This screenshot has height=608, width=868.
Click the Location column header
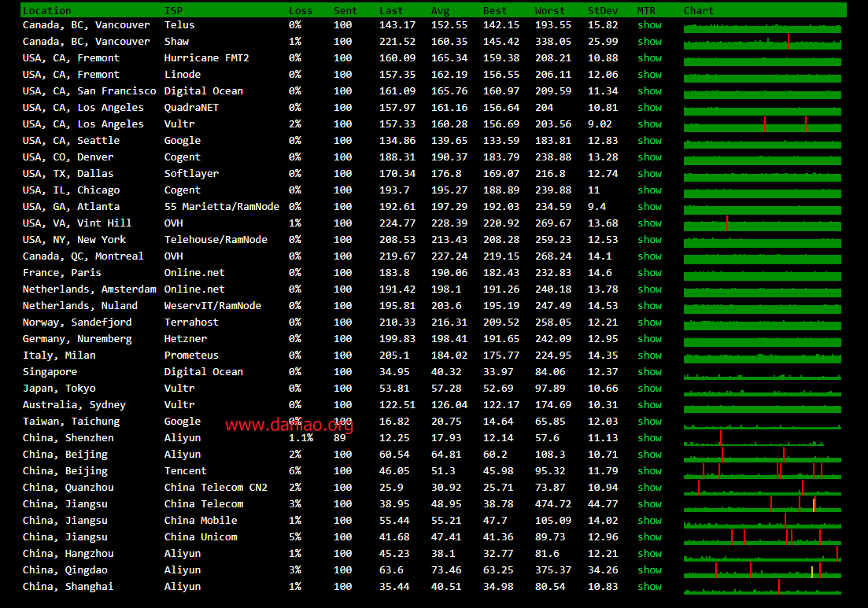[x=47, y=10]
